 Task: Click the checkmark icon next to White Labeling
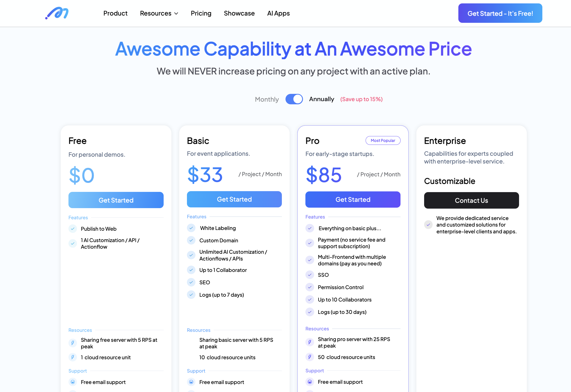pyautogui.click(x=191, y=228)
